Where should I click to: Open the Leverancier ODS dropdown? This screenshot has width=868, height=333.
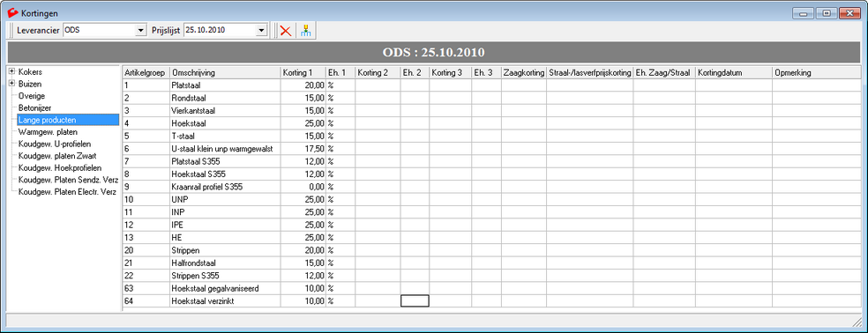pos(140,31)
